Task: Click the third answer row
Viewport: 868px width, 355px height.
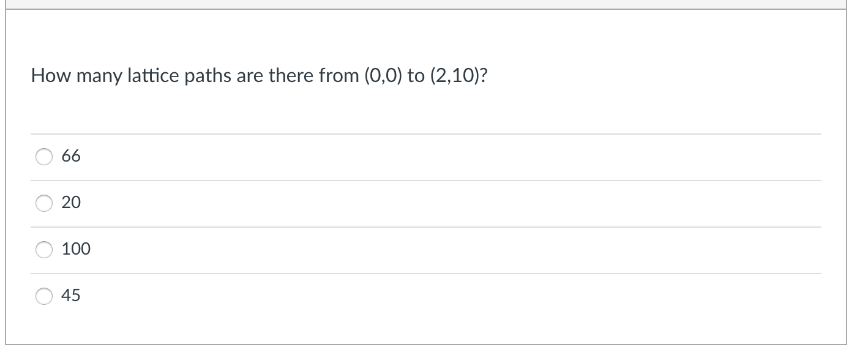Action: [245, 249]
